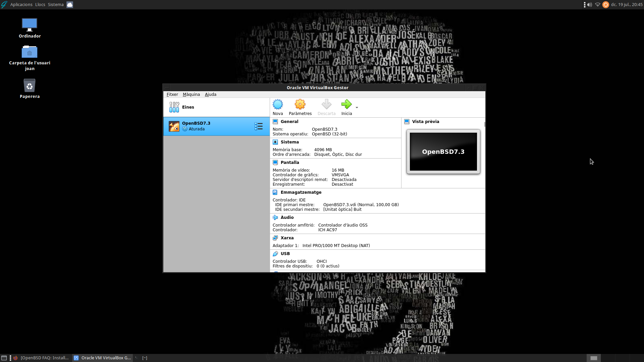Open the Àudio section heading link
644x362 pixels.
pos(287,218)
